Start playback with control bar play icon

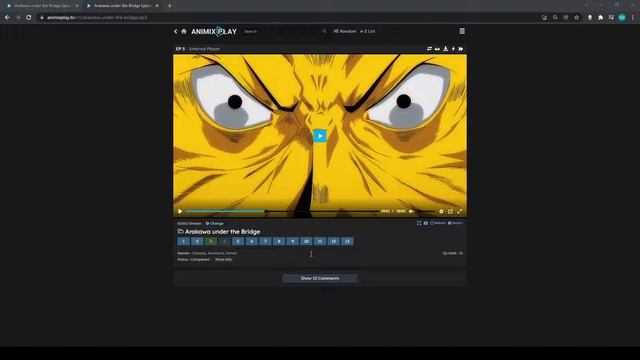(x=180, y=211)
